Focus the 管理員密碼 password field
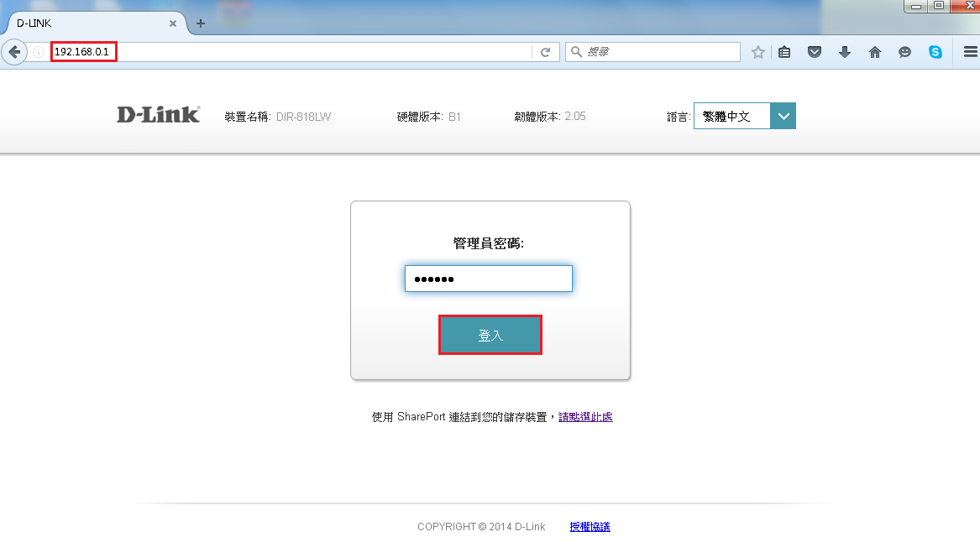The image size is (980, 542). [488, 279]
